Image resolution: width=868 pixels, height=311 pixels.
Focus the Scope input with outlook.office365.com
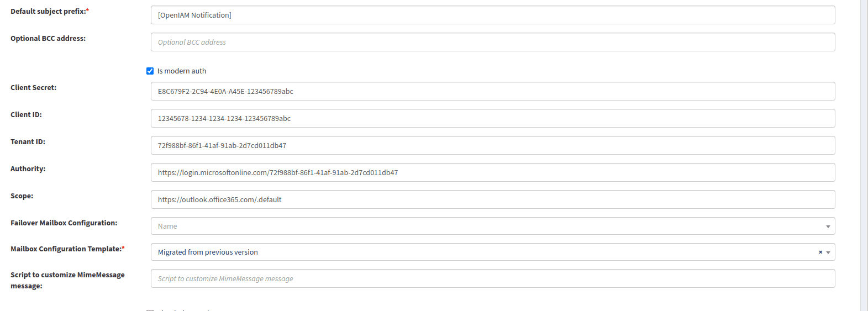coord(493,199)
